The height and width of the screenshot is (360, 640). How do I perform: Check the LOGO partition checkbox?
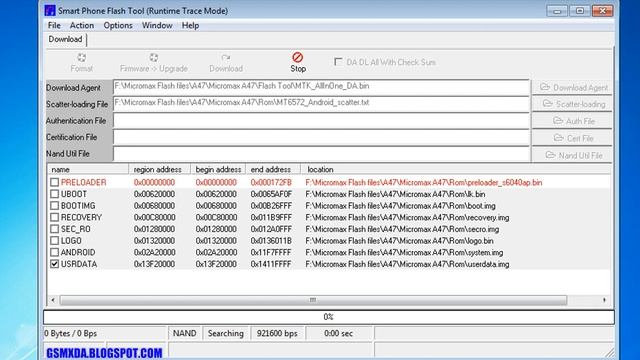click(54, 241)
